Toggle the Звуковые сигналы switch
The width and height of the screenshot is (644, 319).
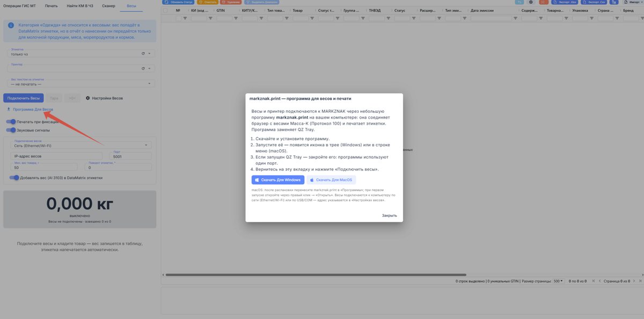11,129
